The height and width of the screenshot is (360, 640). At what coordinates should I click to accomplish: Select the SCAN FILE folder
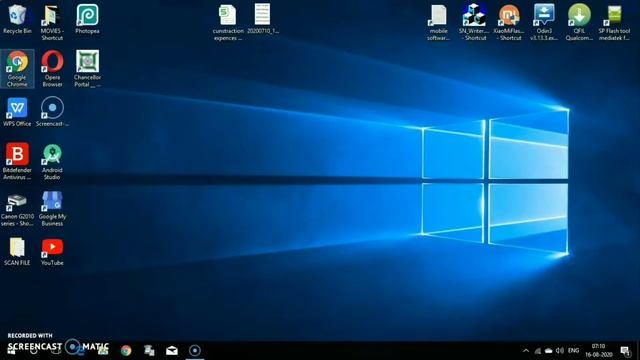coord(17,252)
